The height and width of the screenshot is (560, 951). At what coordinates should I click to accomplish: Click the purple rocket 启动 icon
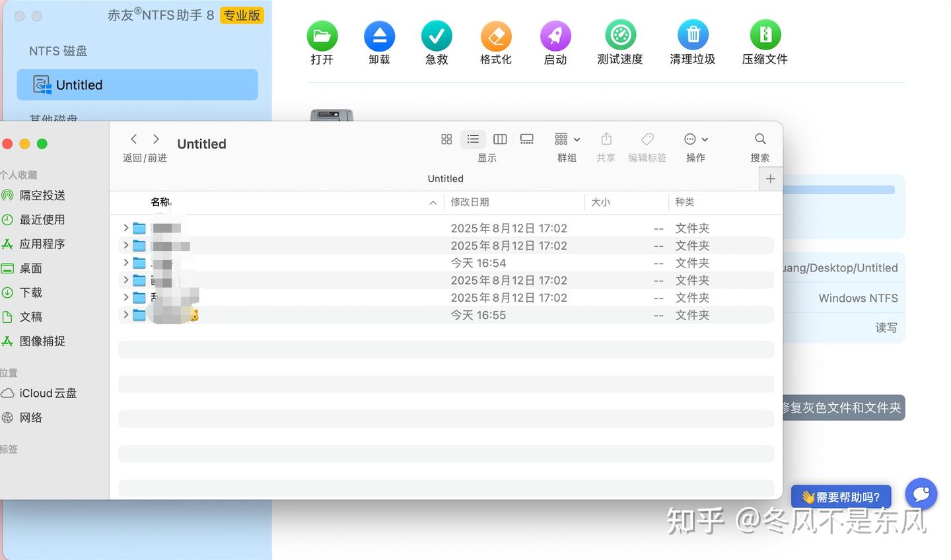pos(555,36)
